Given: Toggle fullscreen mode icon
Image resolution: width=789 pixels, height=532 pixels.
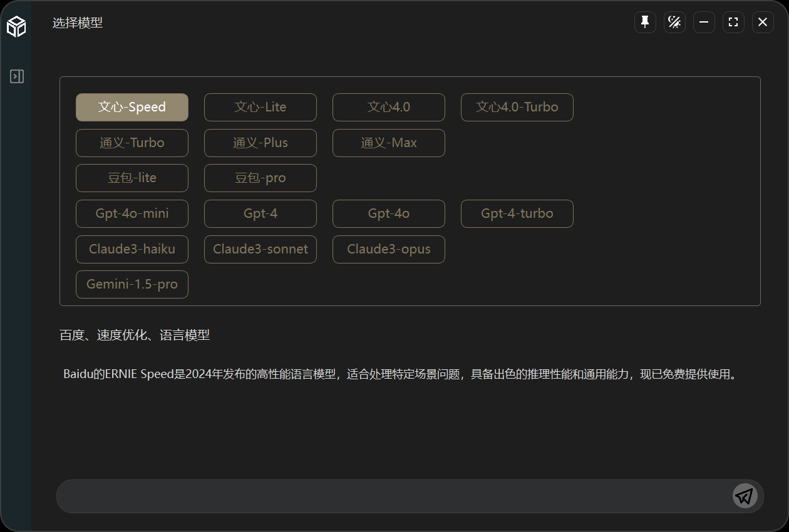Looking at the screenshot, I should (x=733, y=23).
